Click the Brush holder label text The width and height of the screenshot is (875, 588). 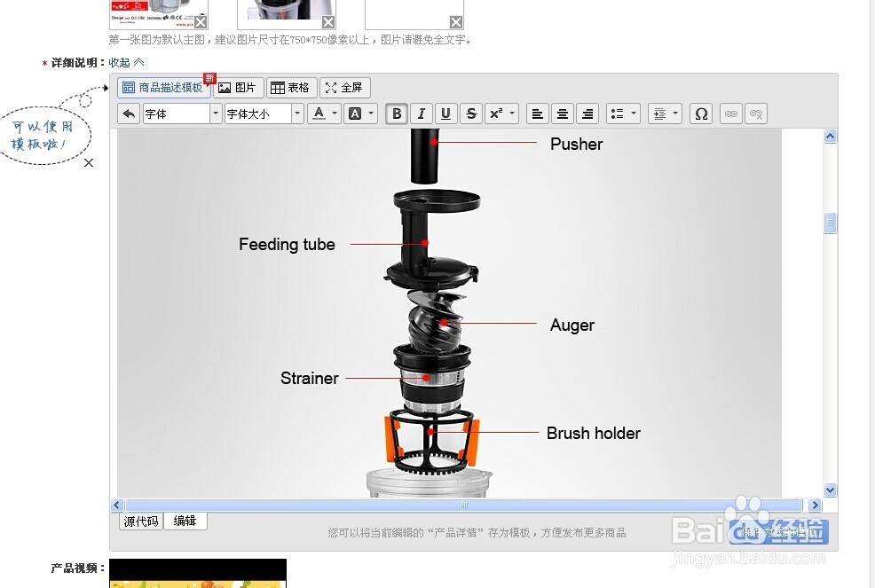(593, 433)
